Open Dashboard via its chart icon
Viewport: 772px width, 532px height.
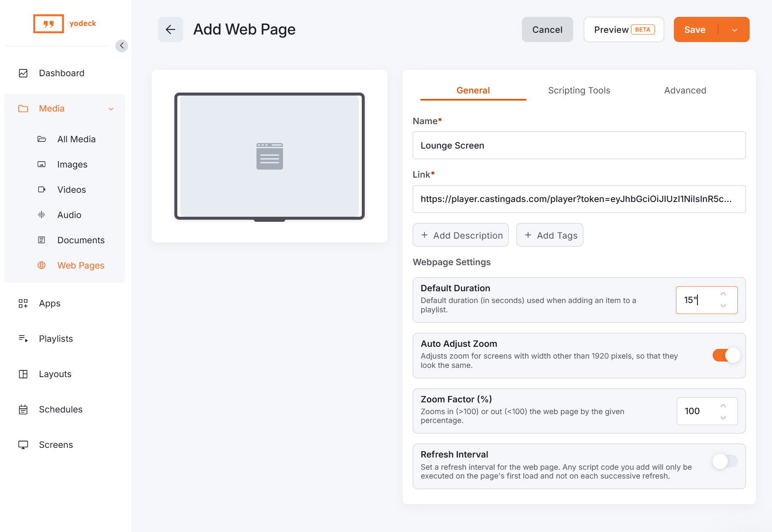tap(23, 73)
